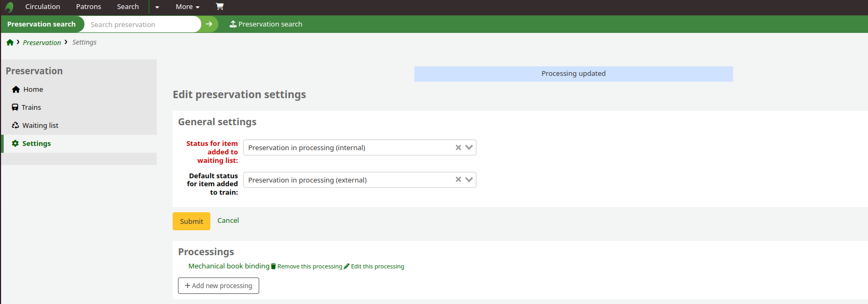Open the caret dropdown beside Search
Viewport: 868px width, 304px height.
point(157,7)
